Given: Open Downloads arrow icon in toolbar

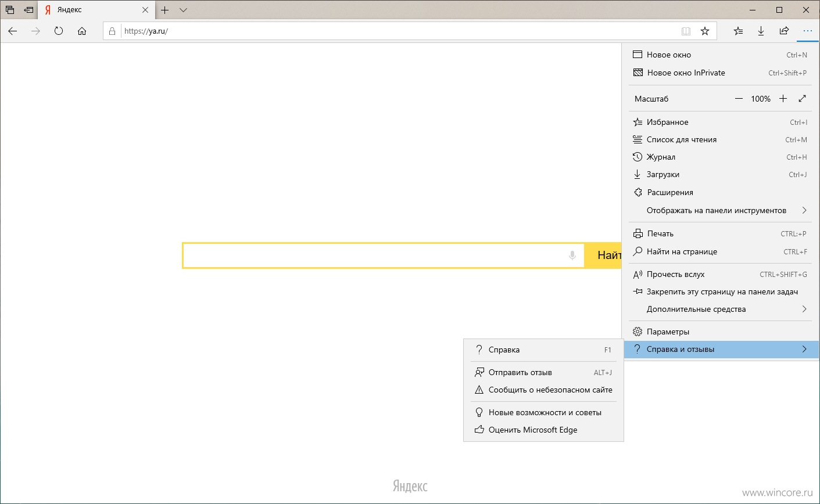Looking at the screenshot, I should pyautogui.click(x=761, y=31).
